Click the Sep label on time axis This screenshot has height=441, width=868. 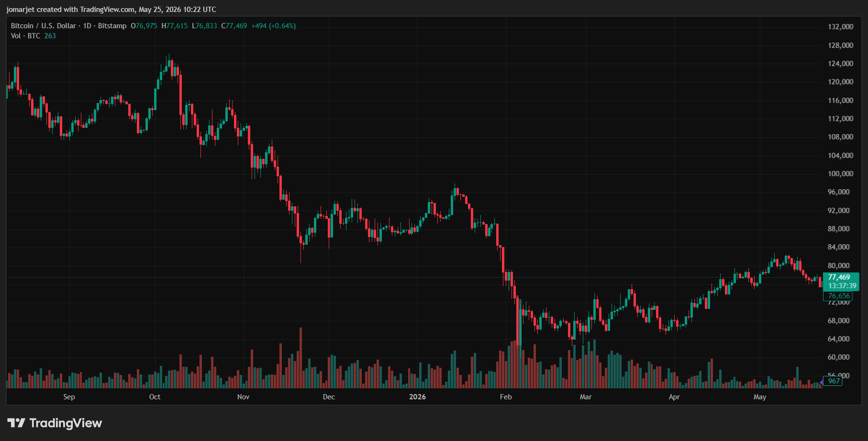(x=69, y=397)
